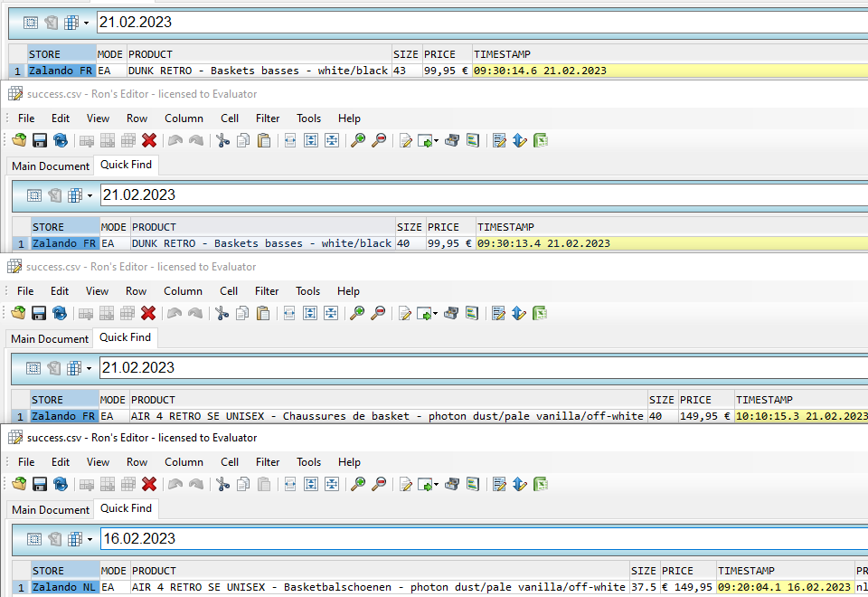Viewport: 868px width, 597px height.
Task: Tools menu in Zalando FR AIR 4 window
Action: [x=307, y=291]
